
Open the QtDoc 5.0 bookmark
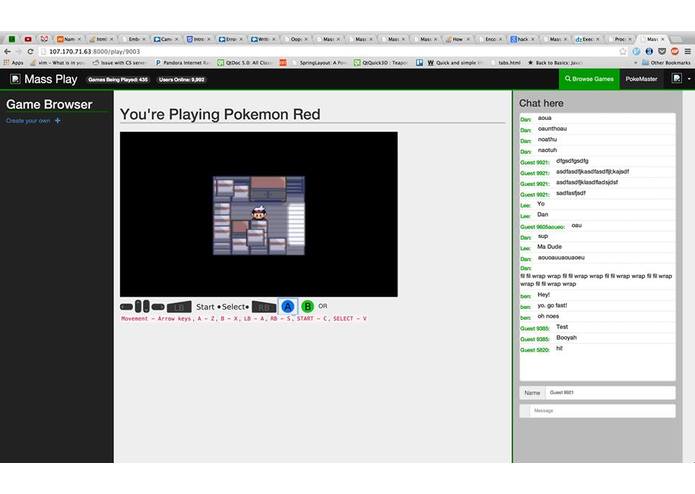click(x=244, y=63)
